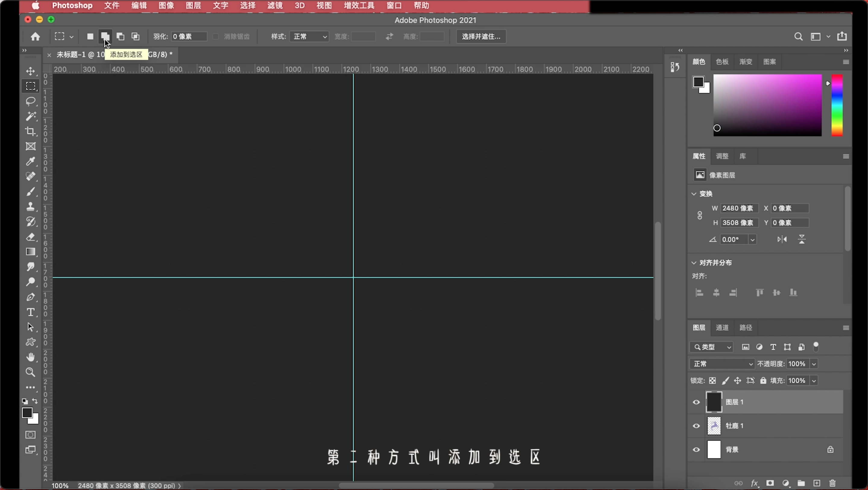The height and width of the screenshot is (490, 868).
Task: Open the 样式 dropdown
Action: click(309, 36)
